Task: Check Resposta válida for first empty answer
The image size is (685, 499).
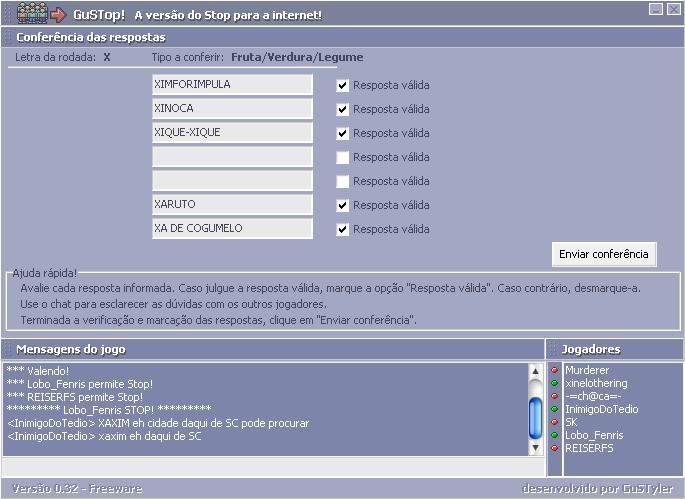Action: tap(342, 157)
